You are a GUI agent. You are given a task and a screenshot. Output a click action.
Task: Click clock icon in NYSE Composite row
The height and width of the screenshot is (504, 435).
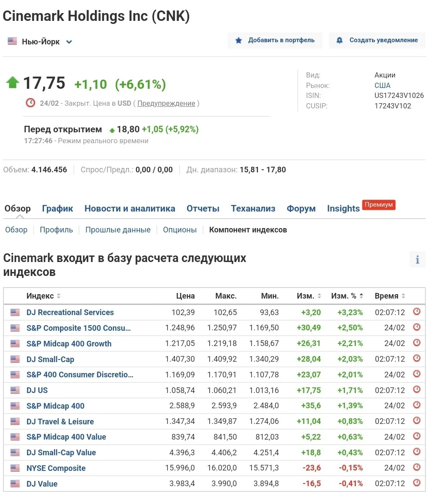tap(417, 467)
